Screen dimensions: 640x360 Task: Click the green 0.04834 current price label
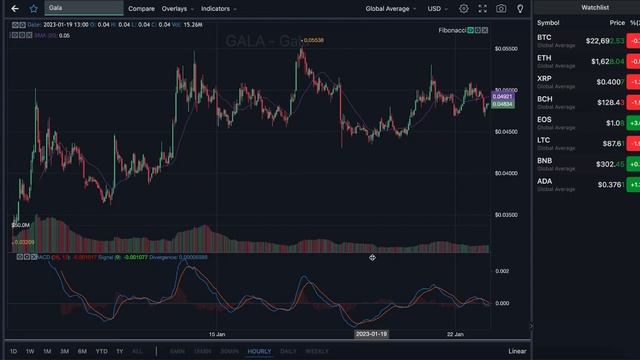tap(502, 104)
